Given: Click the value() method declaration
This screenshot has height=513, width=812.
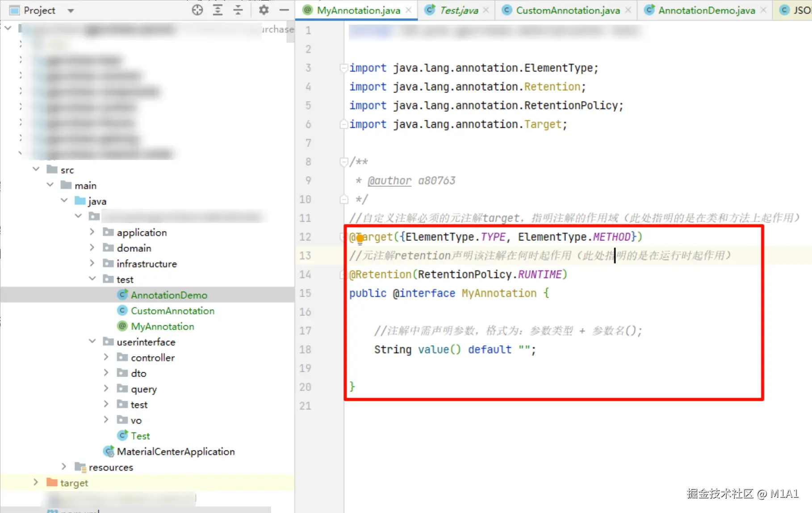Looking at the screenshot, I should pos(439,349).
